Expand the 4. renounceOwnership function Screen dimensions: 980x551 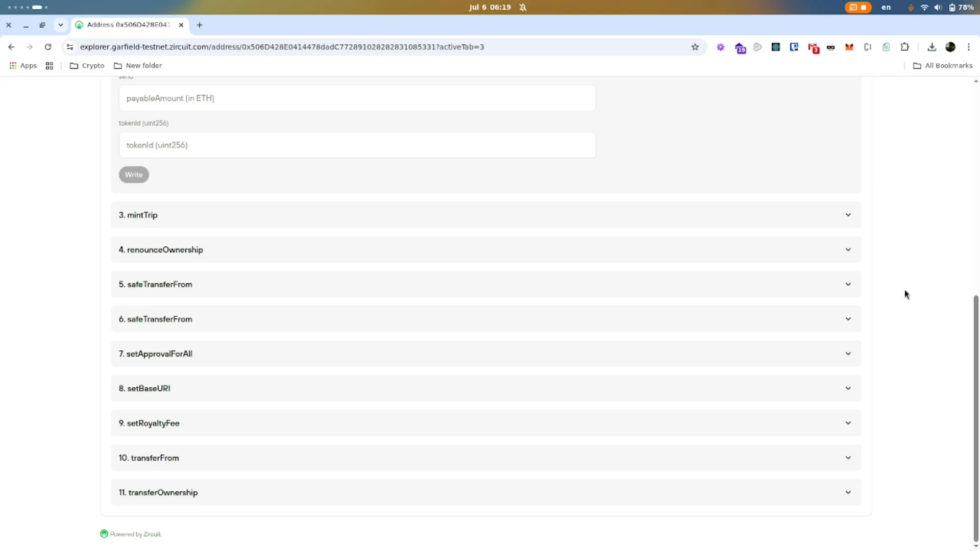point(486,249)
